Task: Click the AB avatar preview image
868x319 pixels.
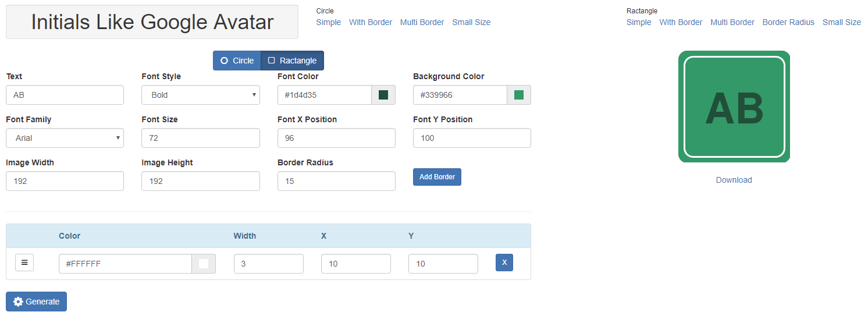Action: click(x=734, y=107)
